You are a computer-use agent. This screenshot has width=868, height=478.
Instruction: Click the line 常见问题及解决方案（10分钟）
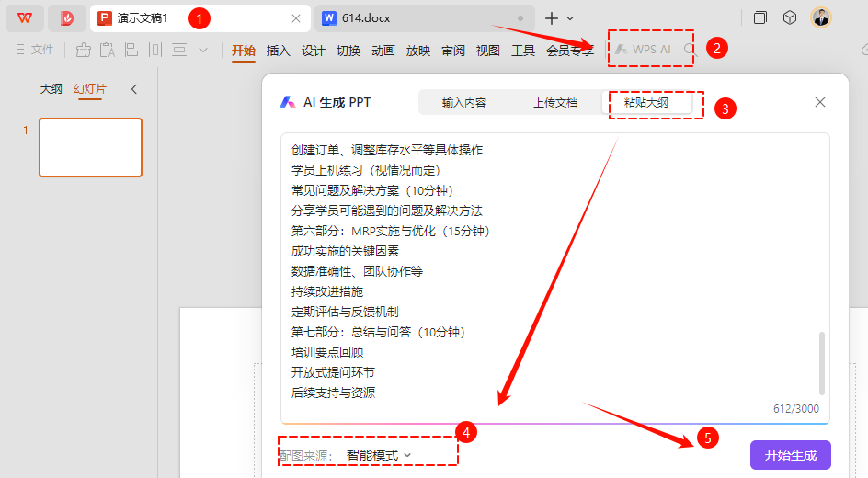tap(372, 191)
